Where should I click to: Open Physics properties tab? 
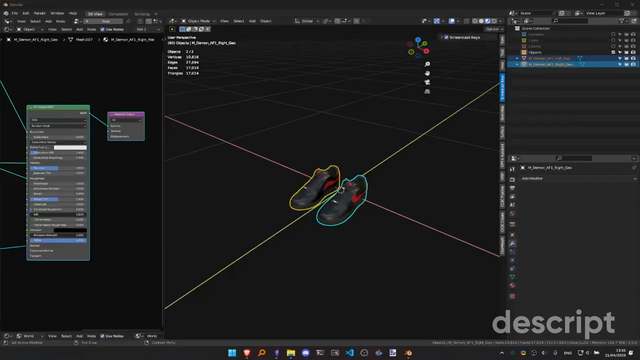pyautogui.click(x=512, y=260)
